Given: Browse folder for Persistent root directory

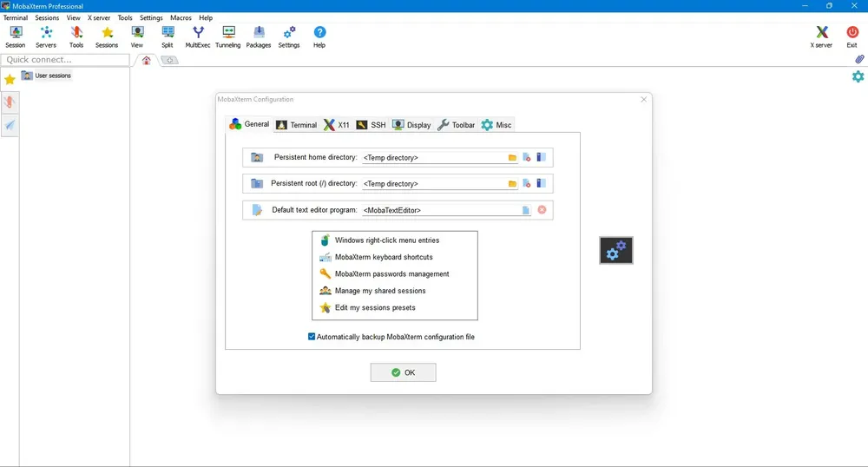Looking at the screenshot, I should (x=512, y=184).
